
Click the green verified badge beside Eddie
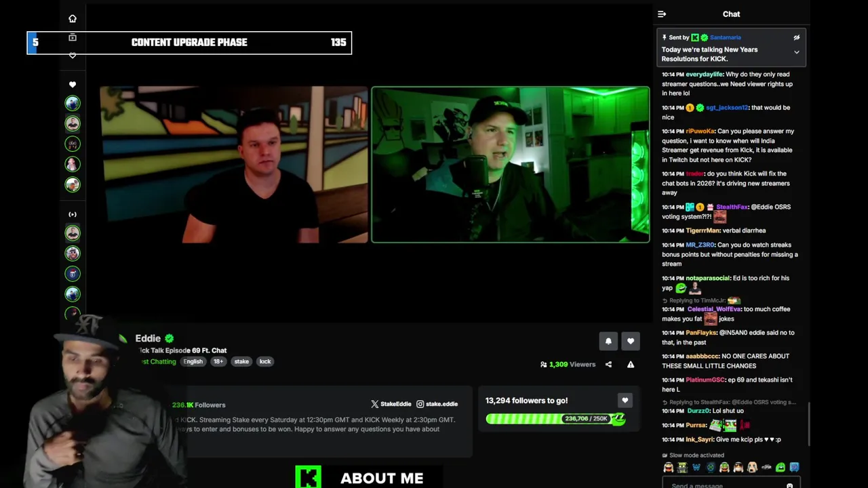(x=170, y=338)
